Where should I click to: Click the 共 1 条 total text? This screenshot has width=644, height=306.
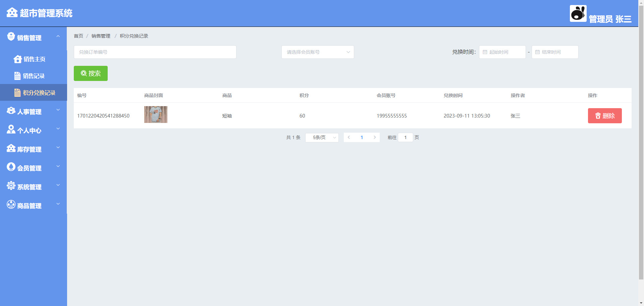click(x=293, y=137)
